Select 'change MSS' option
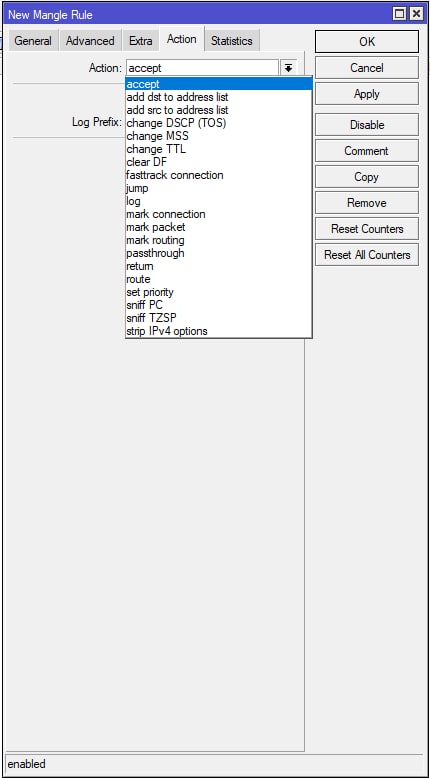This screenshot has height=778, width=430. coord(219,136)
